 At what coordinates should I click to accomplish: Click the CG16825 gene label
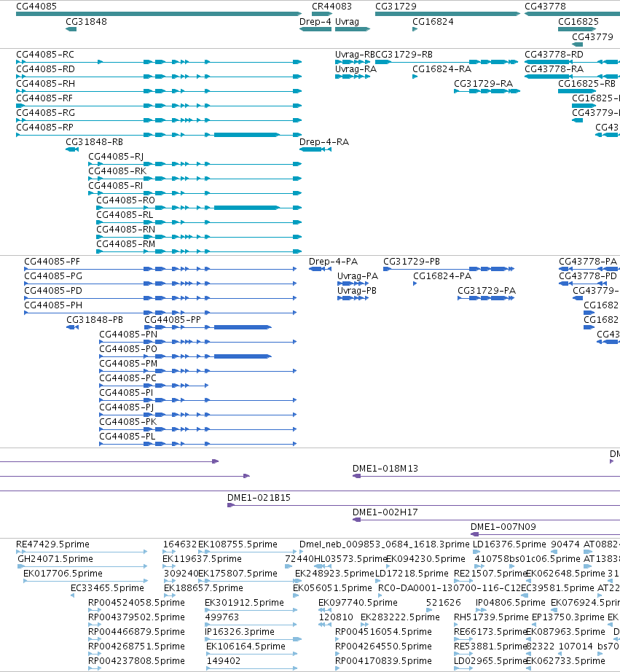(578, 21)
